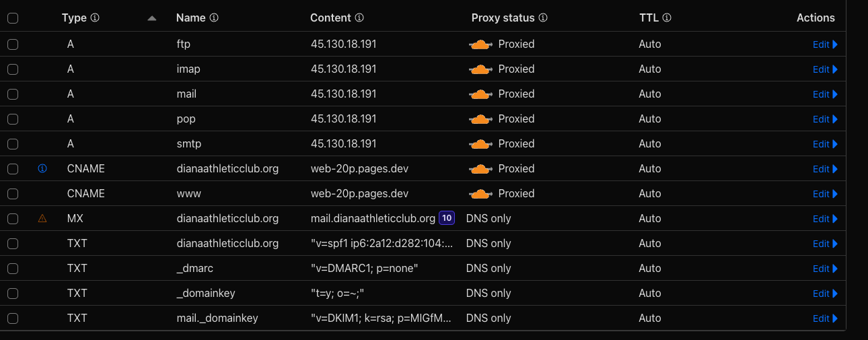
Task: Select the checkbox for the _dmarc TXT record
Action: [13, 269]
